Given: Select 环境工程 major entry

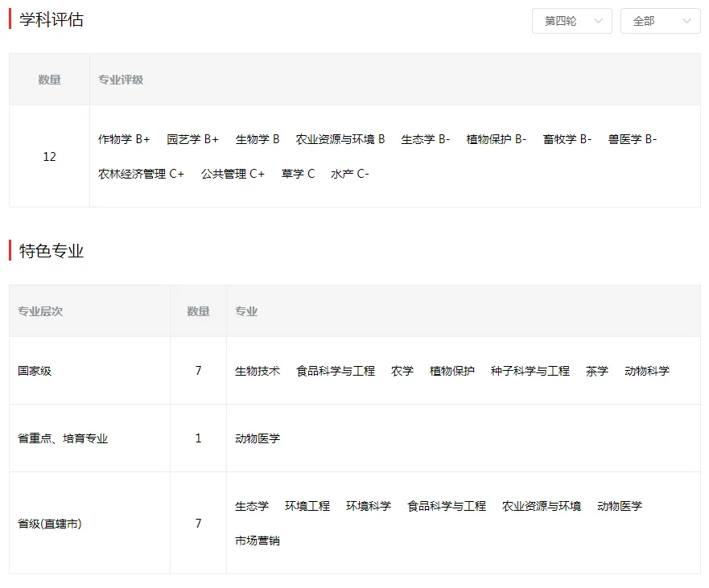Looking at the screenshot, I should point(307,506).
